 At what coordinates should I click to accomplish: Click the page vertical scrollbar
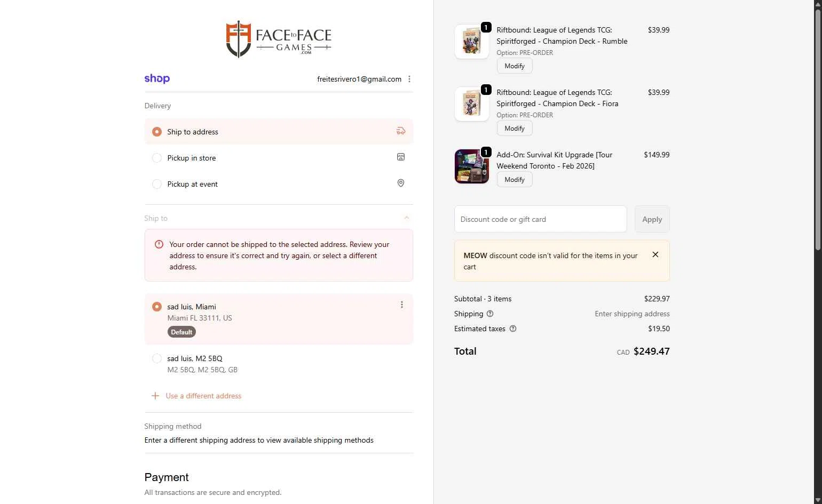pyautogui.click(x=817, y=130)
